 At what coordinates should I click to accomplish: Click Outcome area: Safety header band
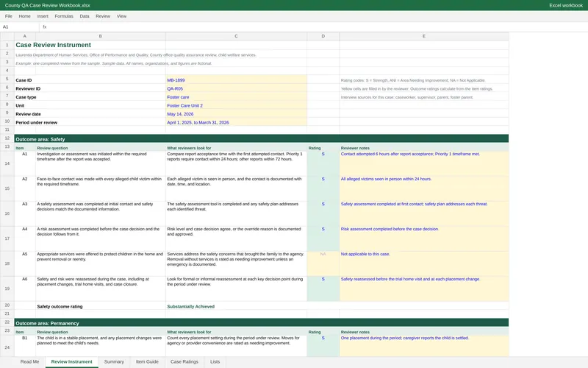[x=262, y=138]
